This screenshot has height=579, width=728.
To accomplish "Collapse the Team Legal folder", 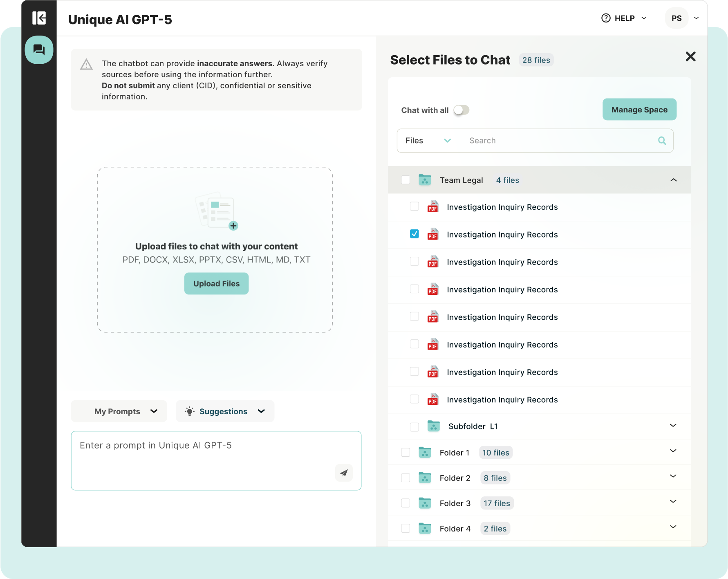I will pyautogui.click(x=673, y=180).
